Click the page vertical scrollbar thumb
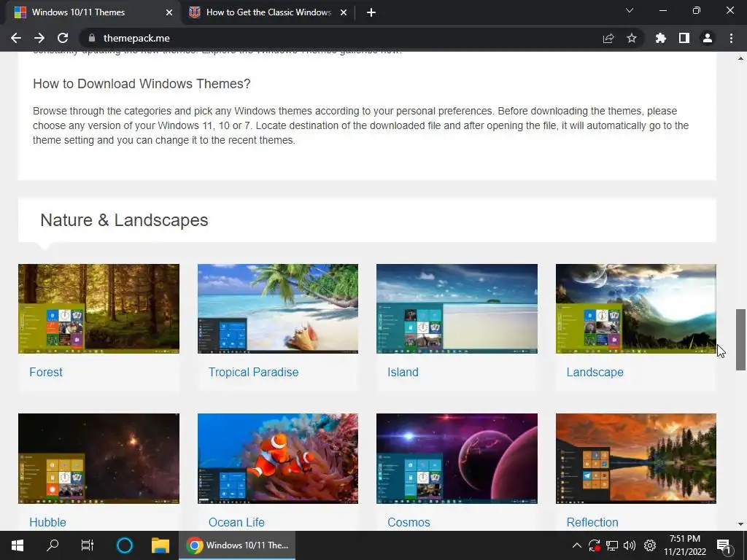 coord(740,340)
